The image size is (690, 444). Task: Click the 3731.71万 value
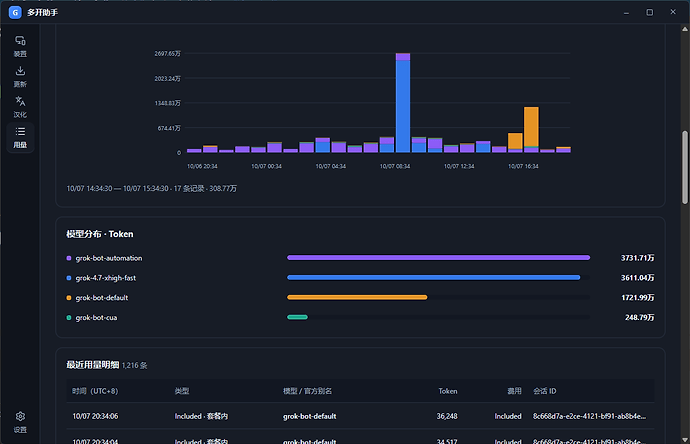point(637,258)
